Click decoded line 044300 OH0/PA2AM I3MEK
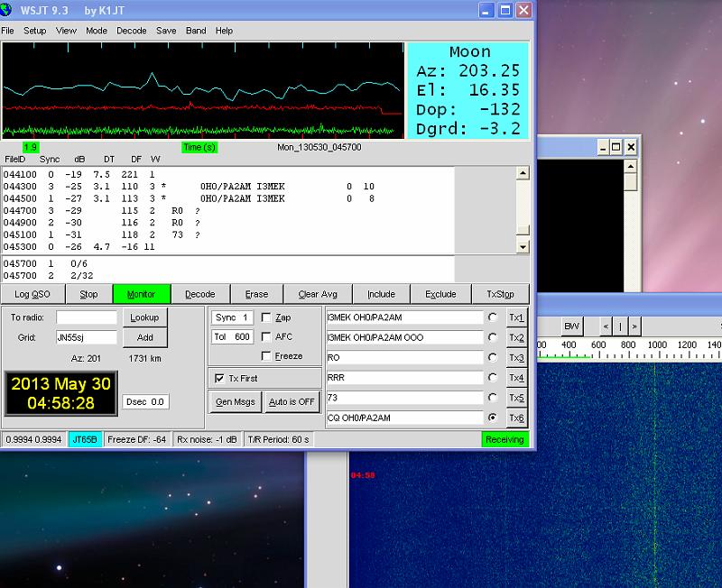722x588 pixels. click(189, 187)
